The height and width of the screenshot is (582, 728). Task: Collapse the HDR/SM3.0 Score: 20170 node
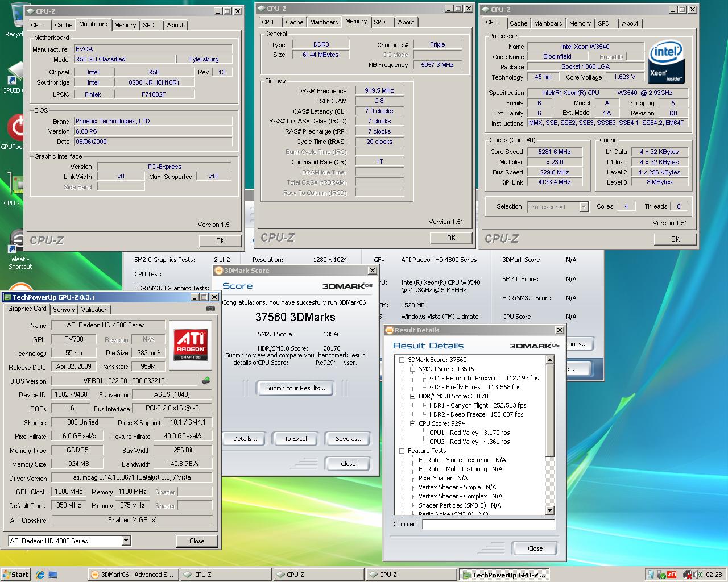(x=413, y=396)
